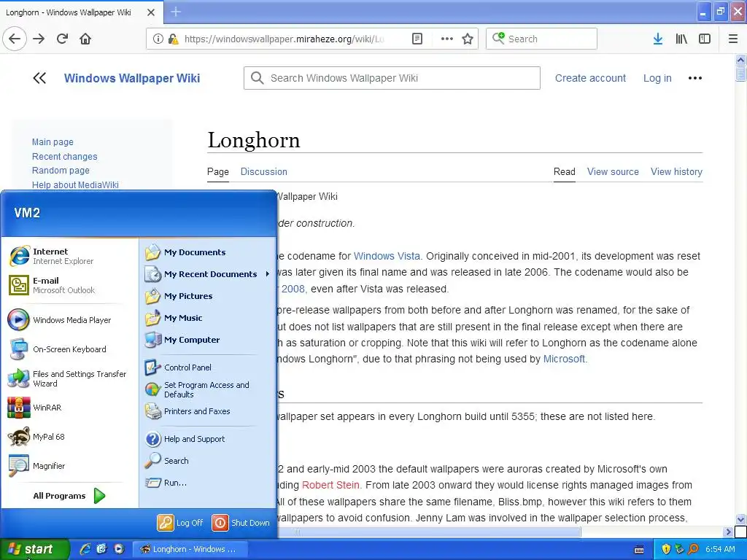Select the Read tab
Viewport: 747px width, 560px height.
click(x=564, y=171)
